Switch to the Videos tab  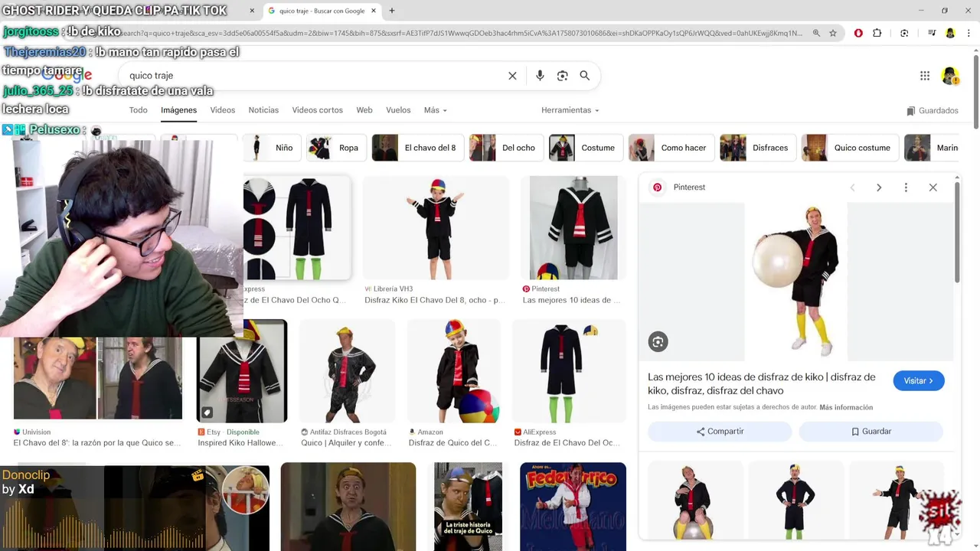(x=223, y=110)
